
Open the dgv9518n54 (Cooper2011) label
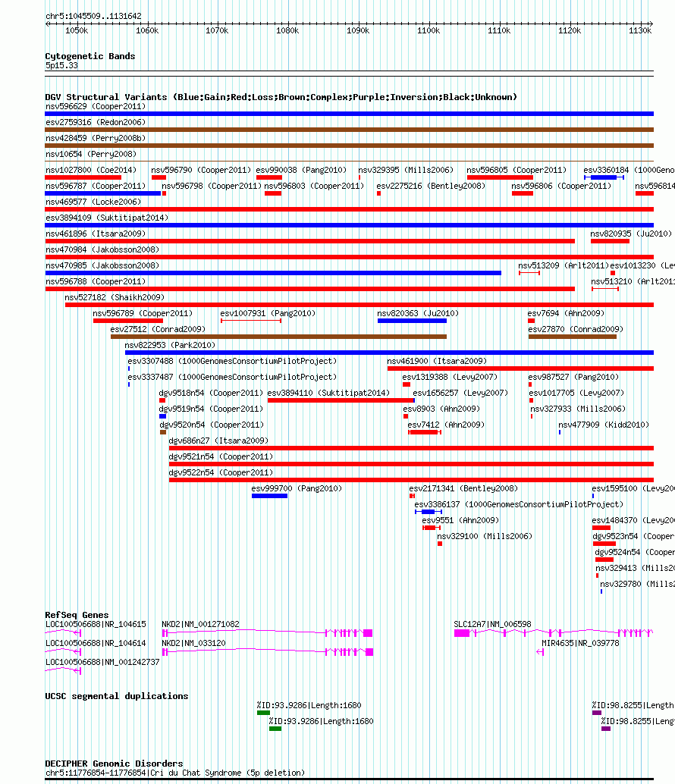tap(211, 394)
